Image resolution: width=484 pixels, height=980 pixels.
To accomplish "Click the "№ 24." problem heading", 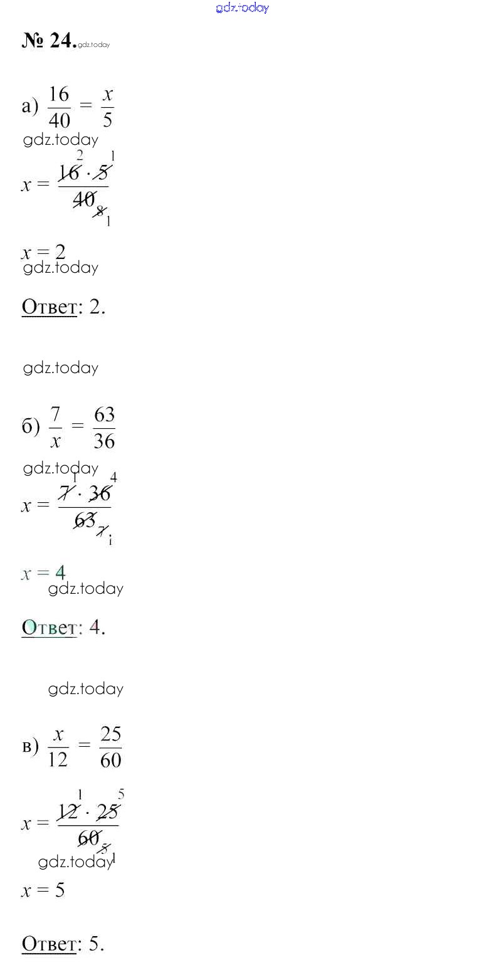I will click(49, 40).
